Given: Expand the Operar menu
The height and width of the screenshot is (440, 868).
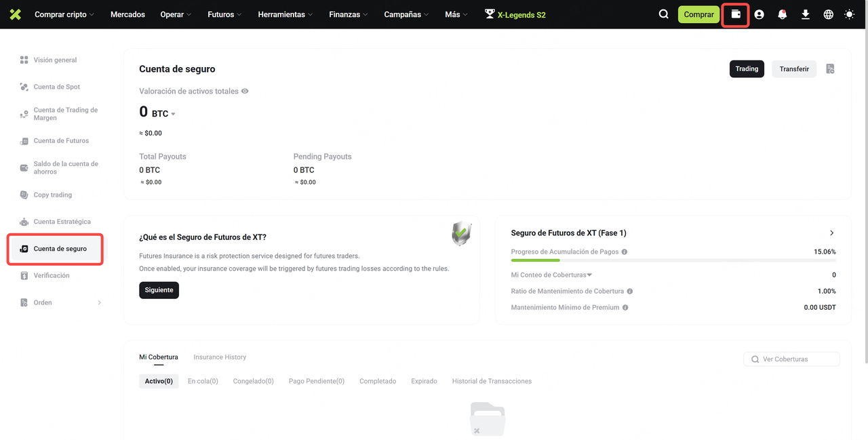Looking at the screenshot, I should click(x=176, y=14).
